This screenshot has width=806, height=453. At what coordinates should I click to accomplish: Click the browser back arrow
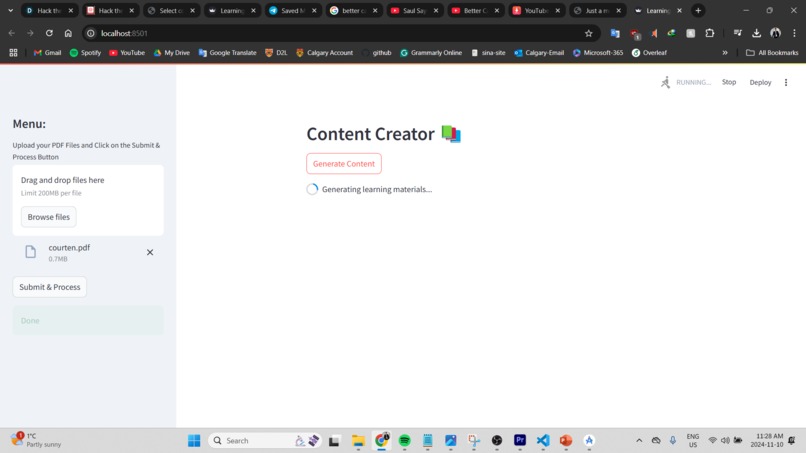(11, 33)
